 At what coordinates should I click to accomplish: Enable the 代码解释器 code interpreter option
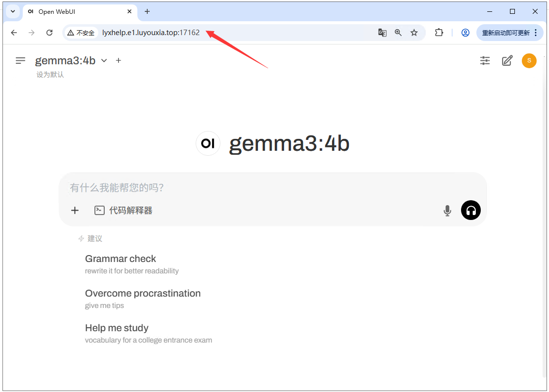[124, 210]
